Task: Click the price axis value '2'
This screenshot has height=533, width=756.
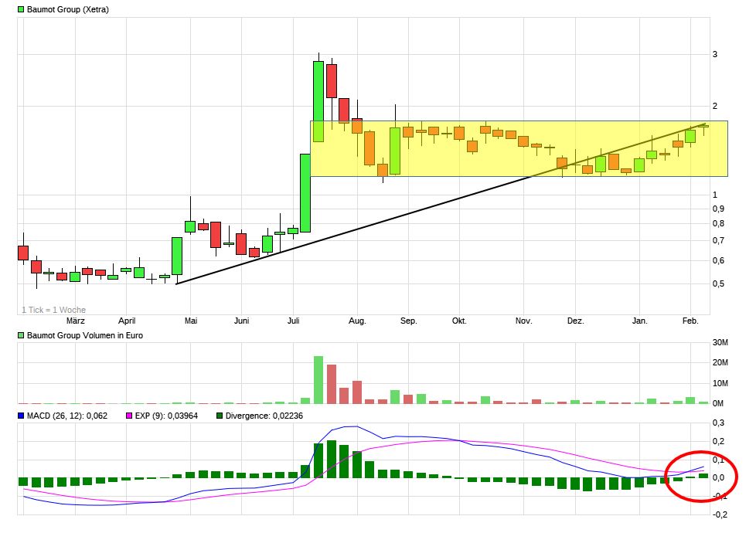Action: click(715, 106)
